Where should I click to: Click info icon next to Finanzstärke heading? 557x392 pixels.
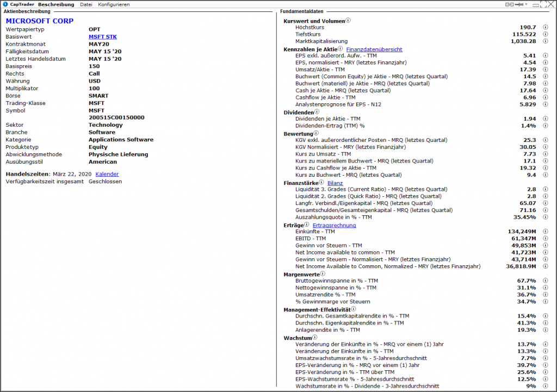pos(321,183)
